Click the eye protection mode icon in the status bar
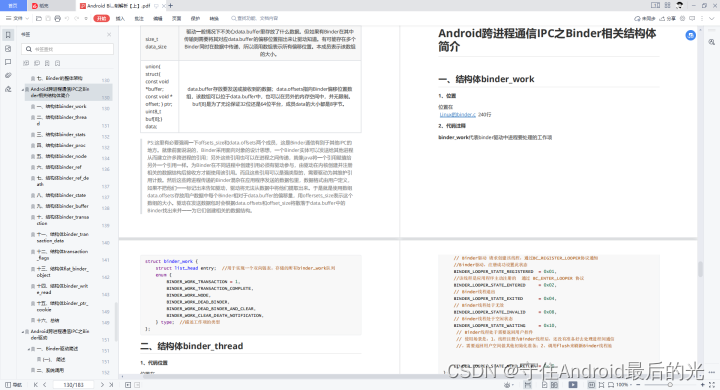 tap(507, 385)
